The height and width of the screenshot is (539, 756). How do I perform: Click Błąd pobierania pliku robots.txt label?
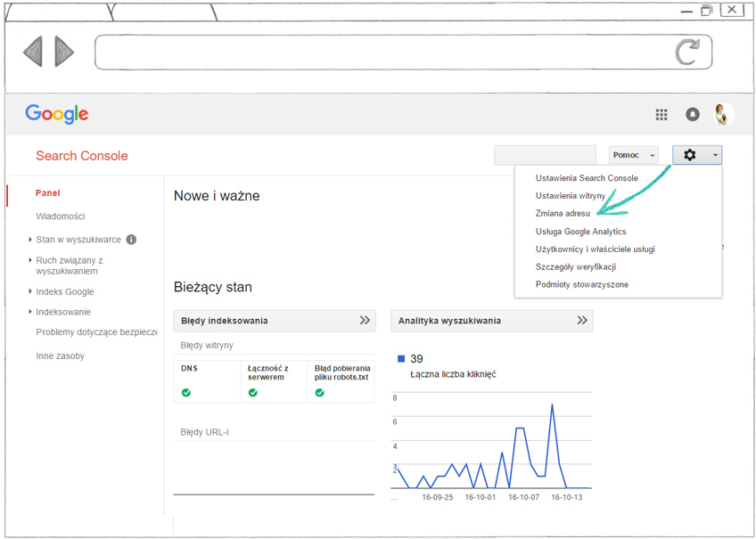point(342,372)
